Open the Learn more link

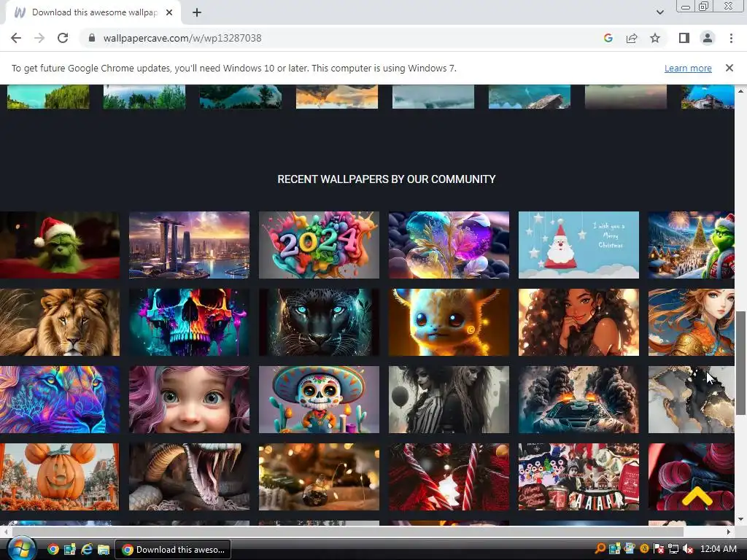coord(688,68)
